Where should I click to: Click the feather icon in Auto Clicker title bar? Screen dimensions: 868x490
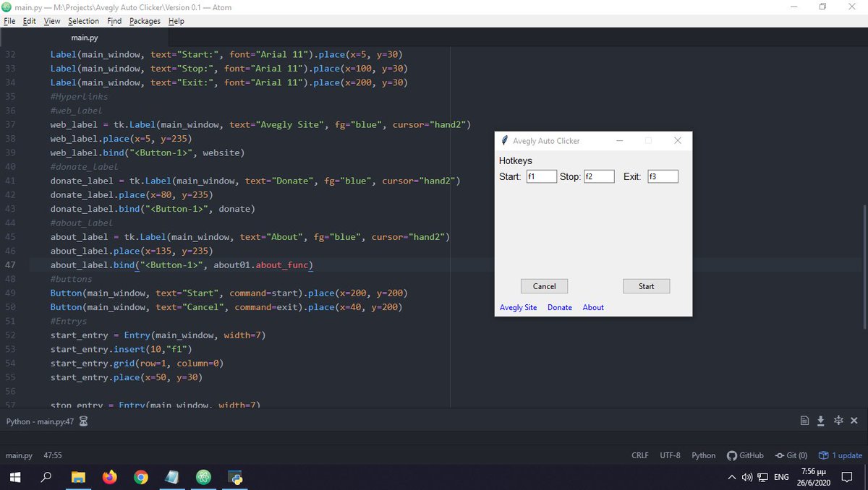pos(505,141)
